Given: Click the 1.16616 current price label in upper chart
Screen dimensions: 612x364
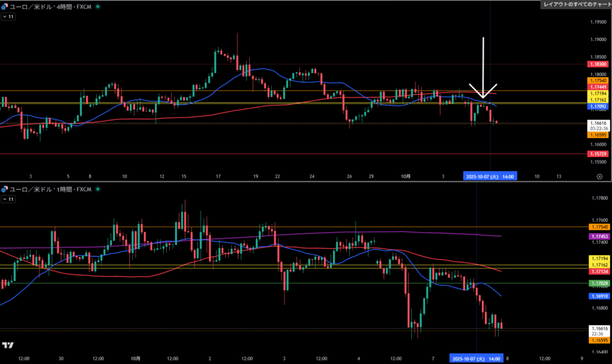Looking at the screenshot, I should click(598, 123).
